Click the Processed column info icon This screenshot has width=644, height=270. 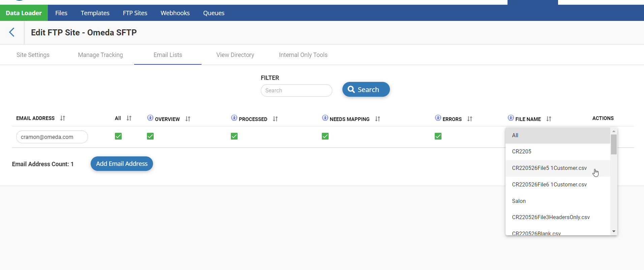234,118
